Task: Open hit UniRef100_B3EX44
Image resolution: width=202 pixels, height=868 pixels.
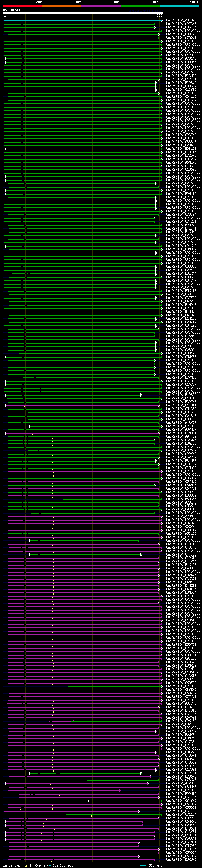Action: [x=181, y=273]
